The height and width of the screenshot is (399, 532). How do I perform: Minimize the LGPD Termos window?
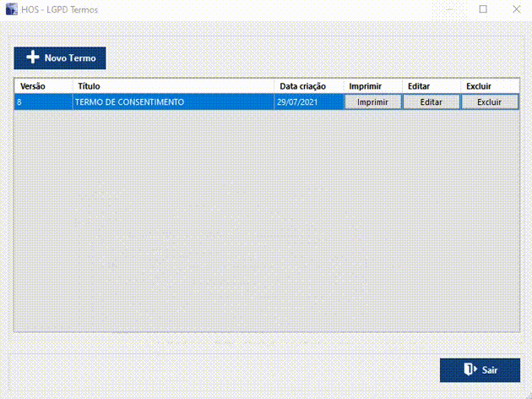(443, 9)
